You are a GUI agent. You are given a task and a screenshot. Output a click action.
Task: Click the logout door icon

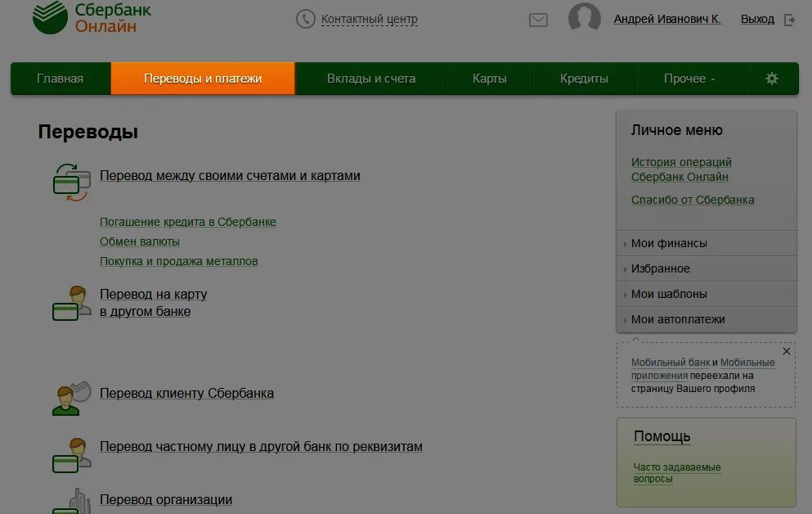point(789,20)
